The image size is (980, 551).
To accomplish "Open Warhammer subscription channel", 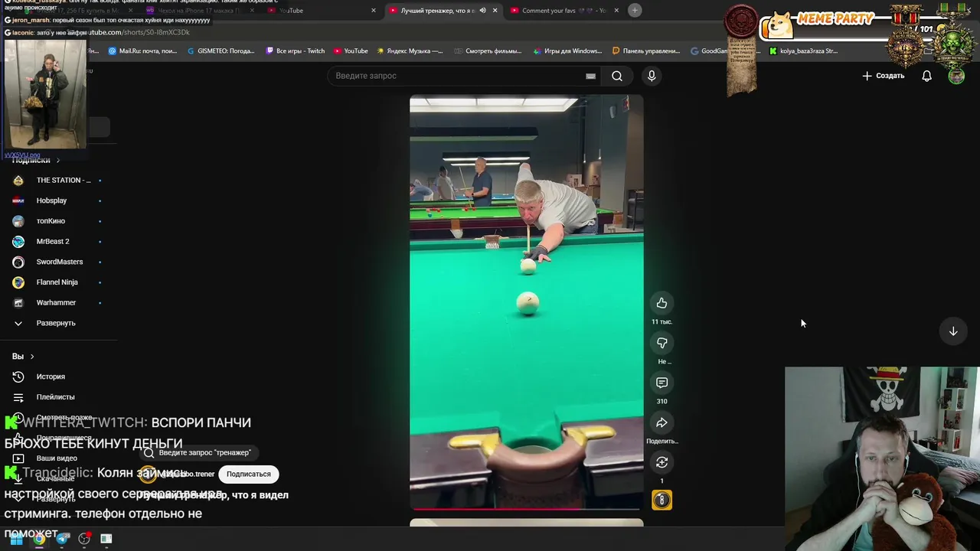I will tap(57, 302).
